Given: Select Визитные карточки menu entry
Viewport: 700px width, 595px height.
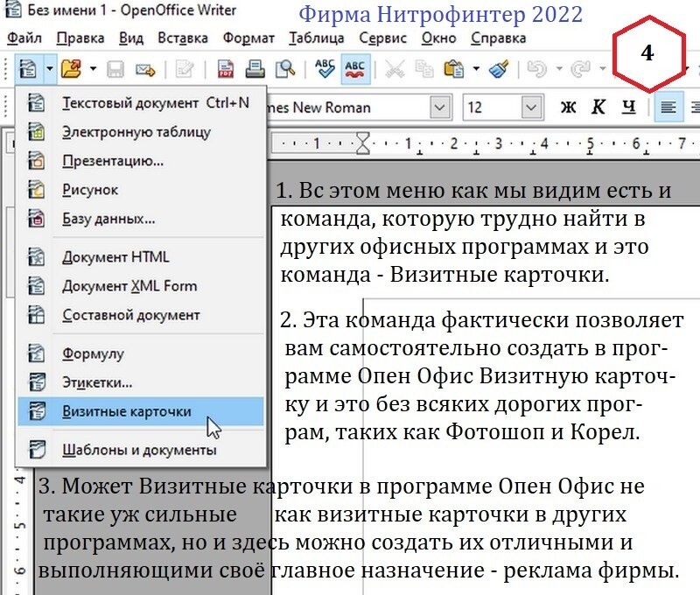Looking at the screenshot, I should coord(141,411).
